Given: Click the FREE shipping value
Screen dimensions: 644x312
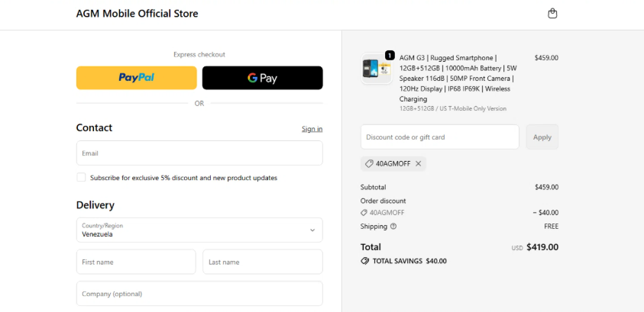Looking at the screenshot, I should [x=551, y=227].
